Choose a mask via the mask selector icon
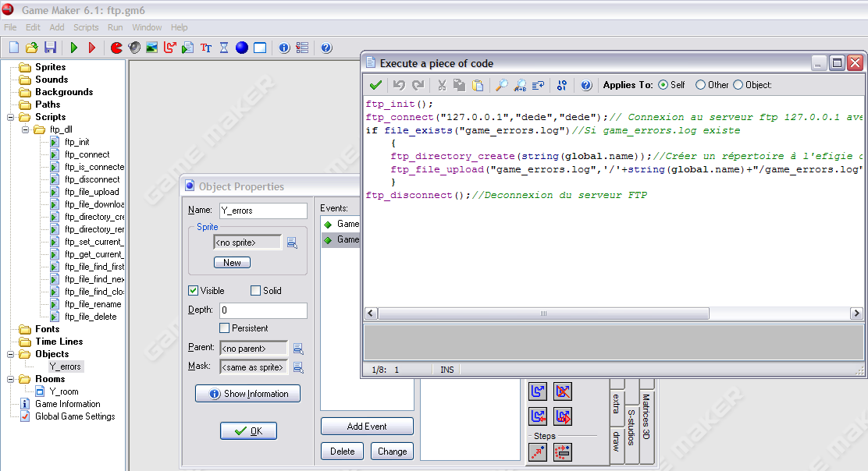868x471 pixels. tap(298, 367)
